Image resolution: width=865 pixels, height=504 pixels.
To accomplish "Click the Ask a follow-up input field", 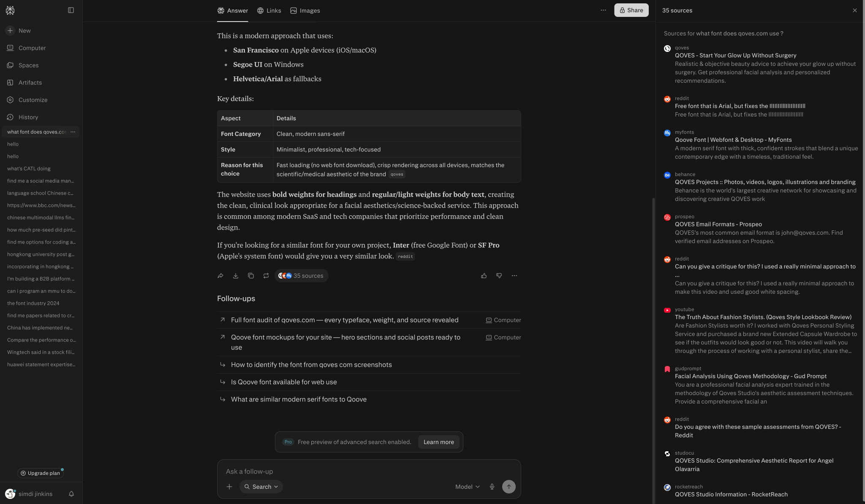I will (x=369, y=472).
